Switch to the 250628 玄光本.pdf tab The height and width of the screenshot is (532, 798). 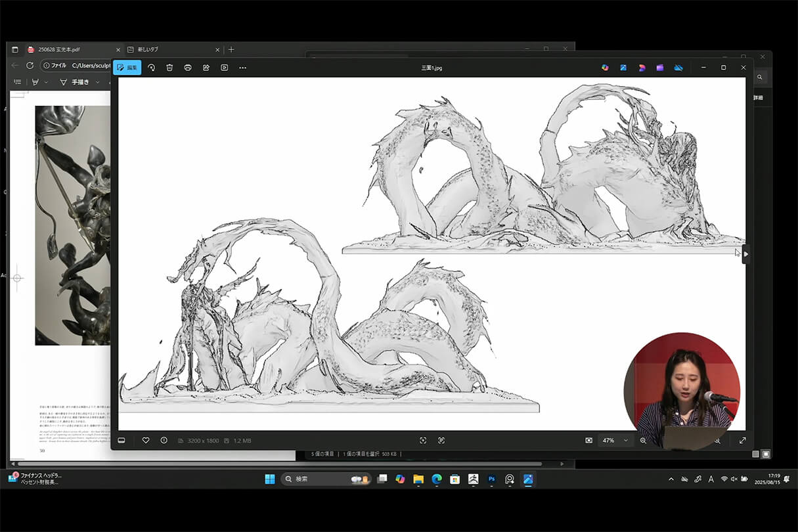click(72, 49)
